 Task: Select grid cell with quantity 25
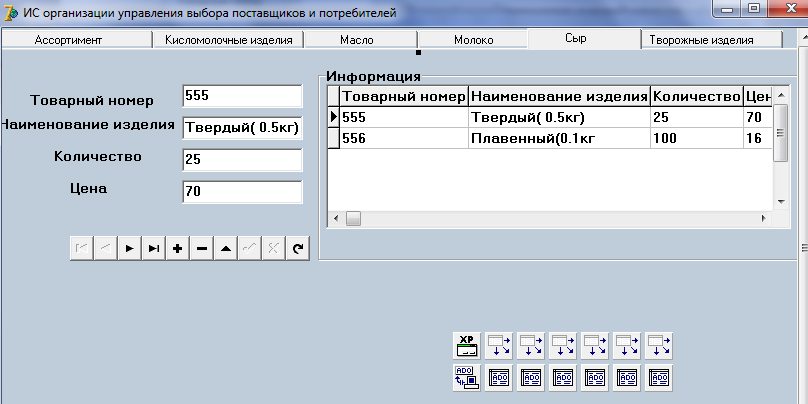pyautogui.click(x=697, y=117)
